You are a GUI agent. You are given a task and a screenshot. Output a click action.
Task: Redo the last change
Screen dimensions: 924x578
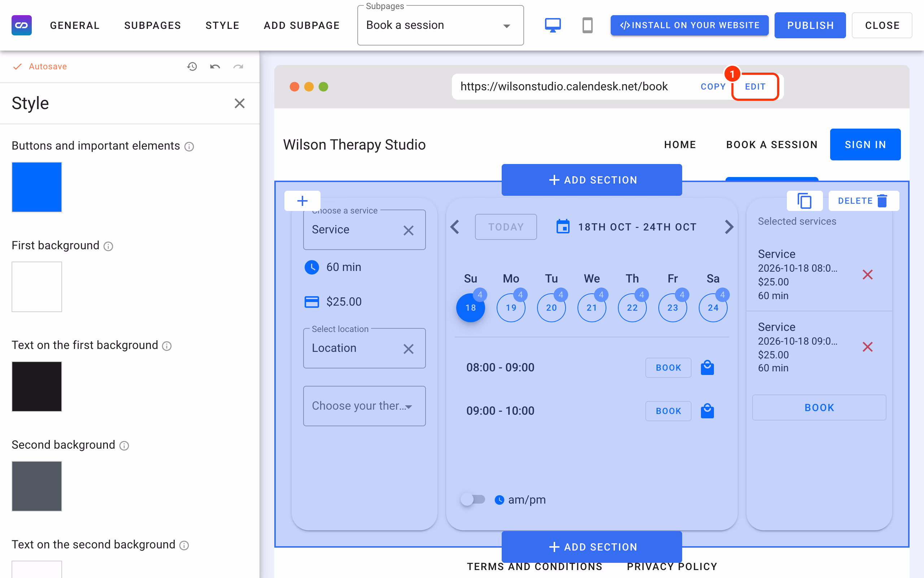238,66
